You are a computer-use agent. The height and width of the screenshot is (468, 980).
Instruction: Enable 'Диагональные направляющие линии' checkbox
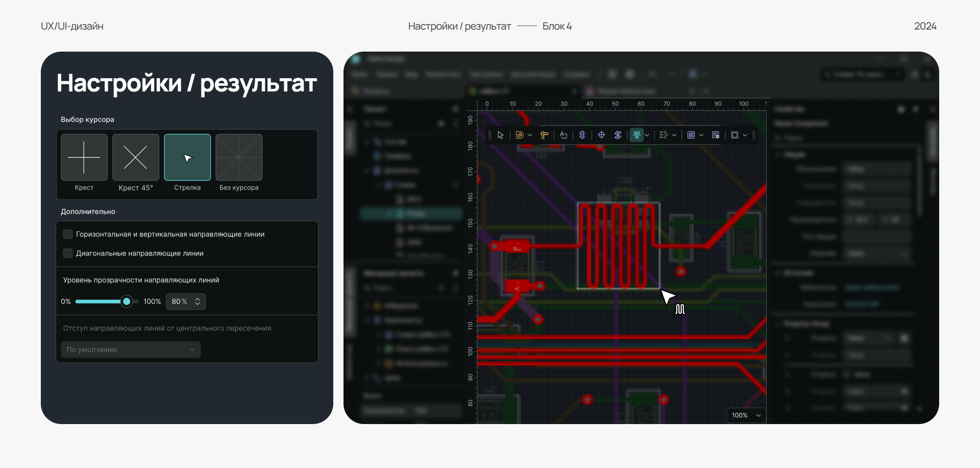pos(68,253)
